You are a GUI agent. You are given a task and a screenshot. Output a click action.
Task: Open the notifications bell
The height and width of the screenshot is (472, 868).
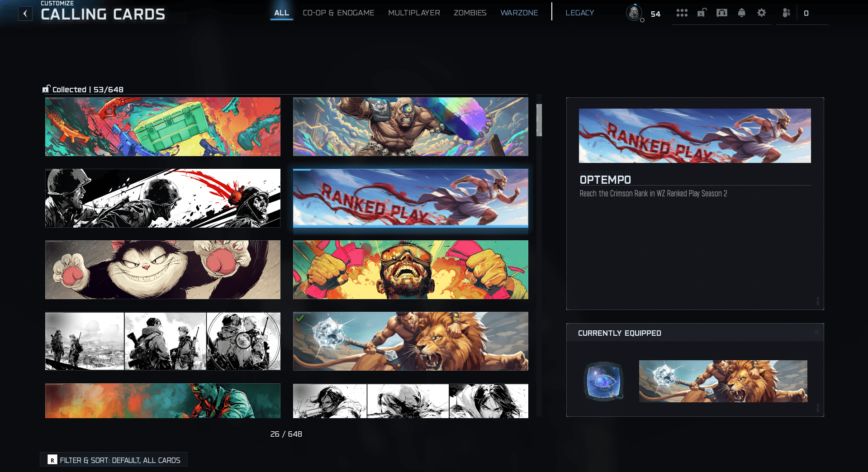tap(741, 13)
